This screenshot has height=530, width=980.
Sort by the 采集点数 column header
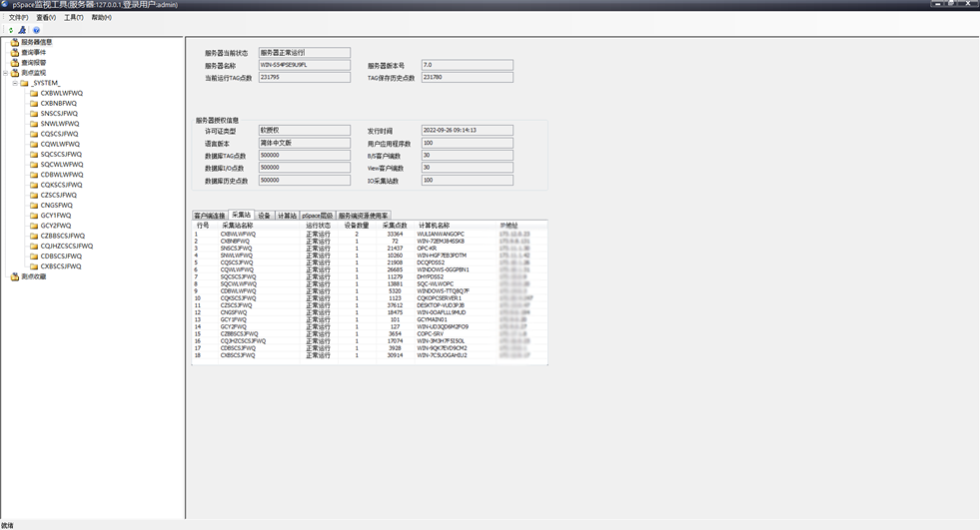pyautogui.click(x=394, y=226)
